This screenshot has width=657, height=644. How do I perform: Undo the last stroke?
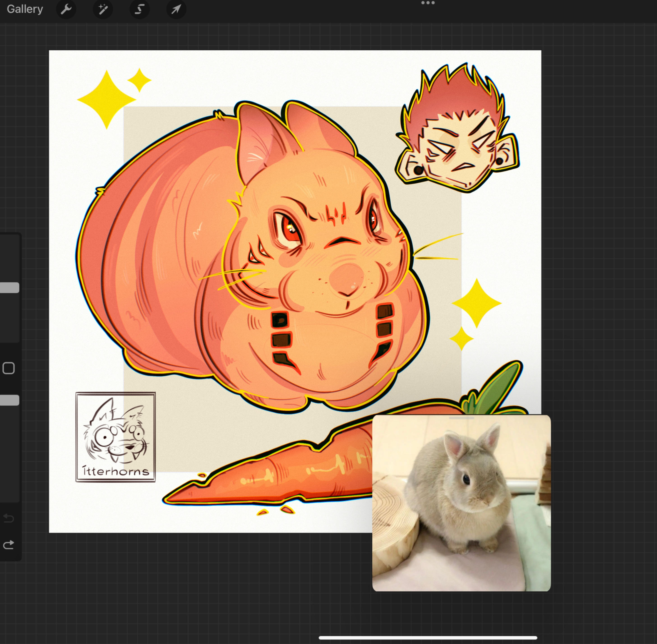pyautogui.click(x=8, y=518)
